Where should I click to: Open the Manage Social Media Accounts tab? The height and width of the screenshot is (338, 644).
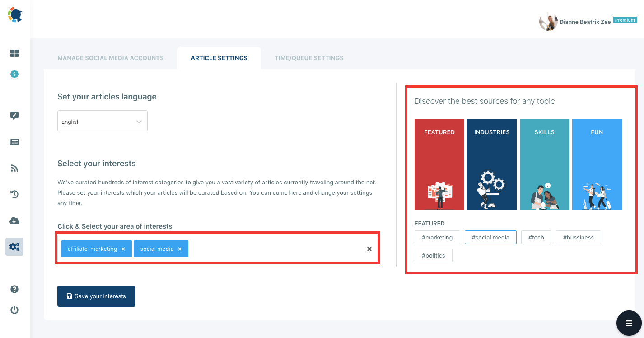(x=110, y=58)
